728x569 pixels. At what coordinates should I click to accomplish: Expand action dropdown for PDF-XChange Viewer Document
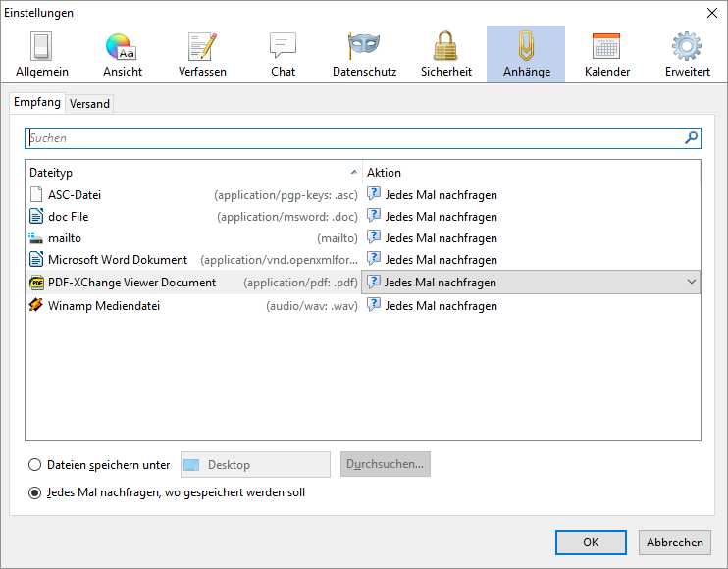[x=691, y=283]
